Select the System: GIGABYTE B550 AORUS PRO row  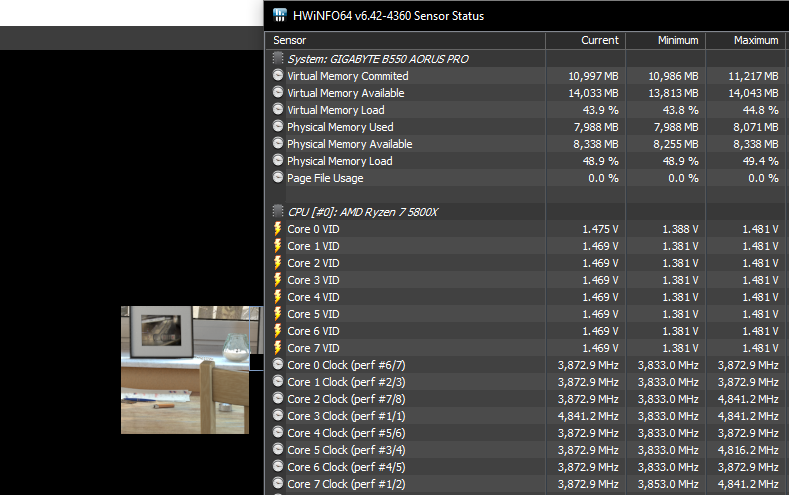[526, 59]
